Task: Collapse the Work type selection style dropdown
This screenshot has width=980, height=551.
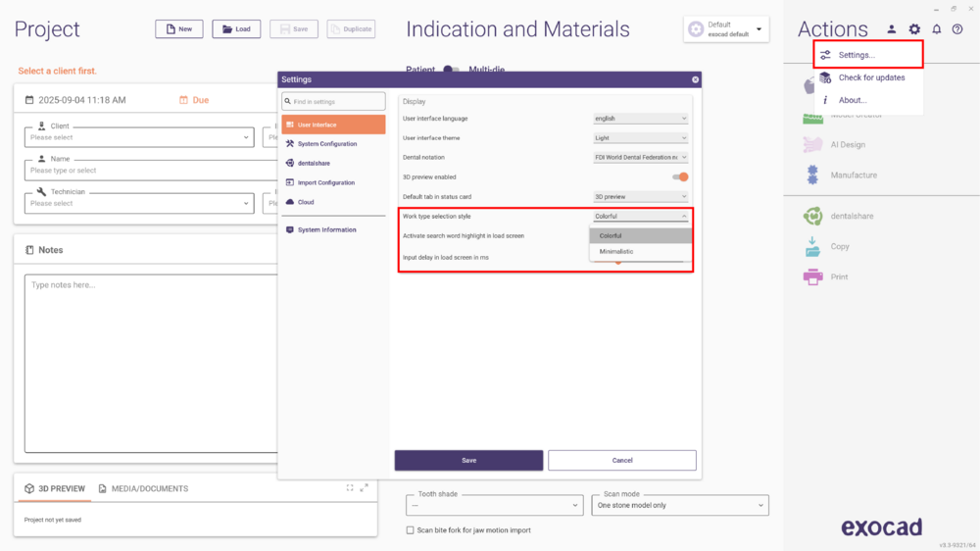Action: (x=641, y=216)
